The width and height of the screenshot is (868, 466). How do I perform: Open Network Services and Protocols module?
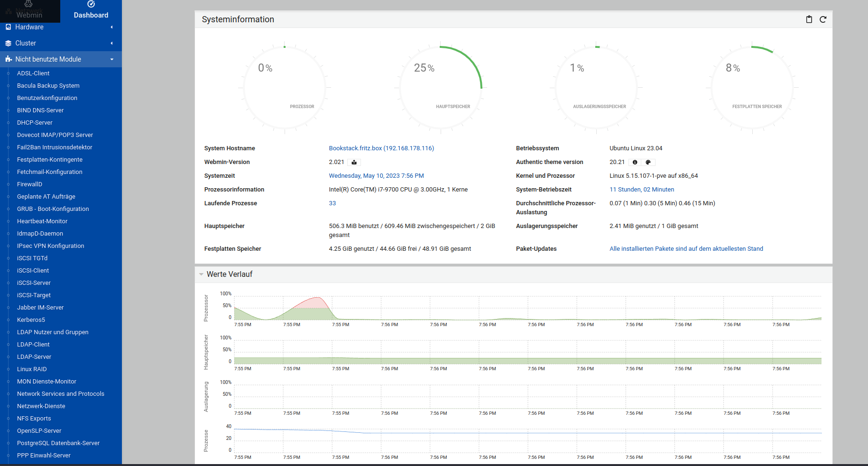[61, 394]
